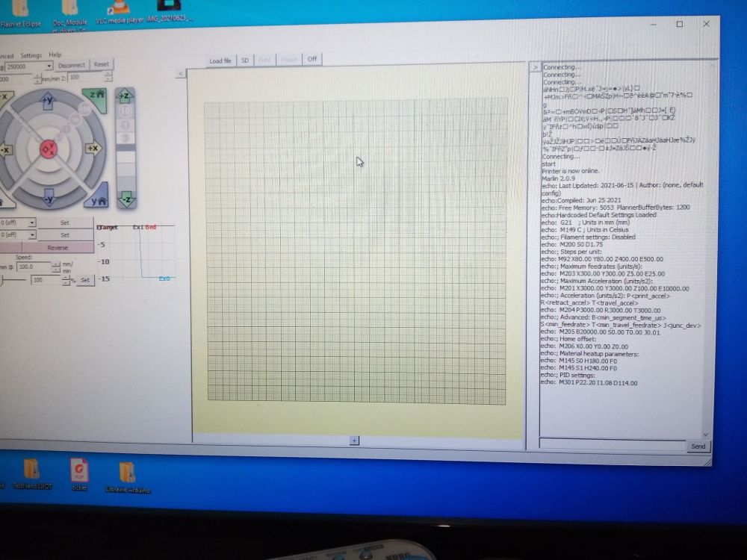Click the temperature graph
This screenshot has width=747, height=560.
(136, 253)
